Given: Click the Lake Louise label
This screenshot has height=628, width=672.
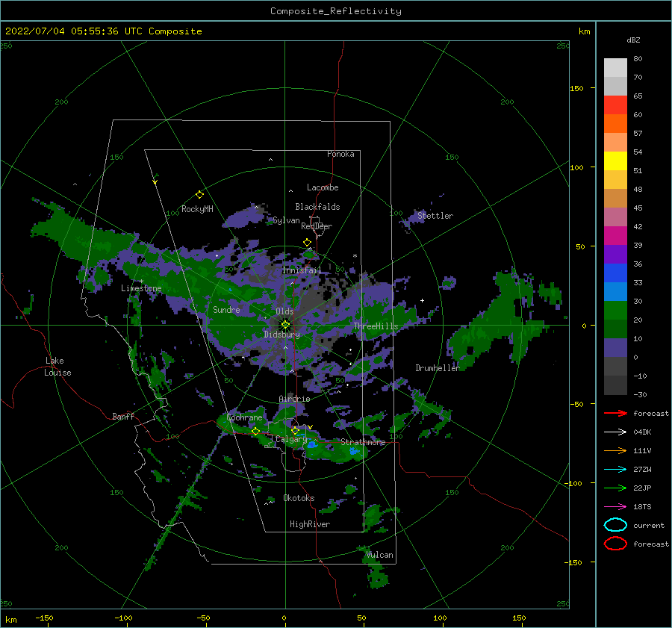Looking at the screenshot, I should 57,367.
